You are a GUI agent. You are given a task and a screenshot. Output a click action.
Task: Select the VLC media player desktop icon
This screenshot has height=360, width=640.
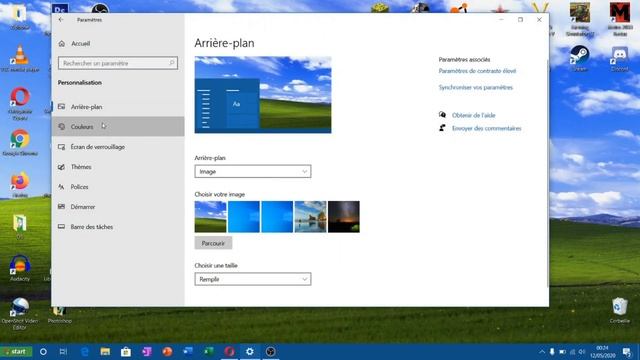(20, 58)
